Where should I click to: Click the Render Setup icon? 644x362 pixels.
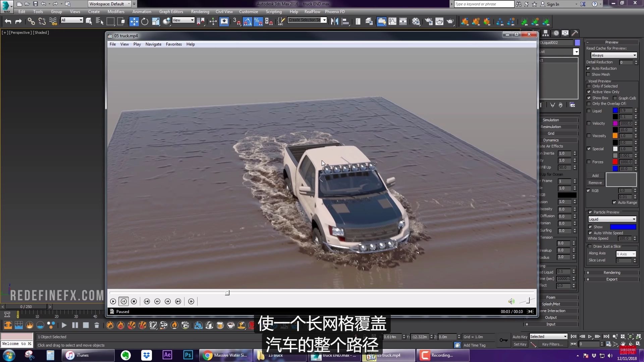click(x=428, y=21)
